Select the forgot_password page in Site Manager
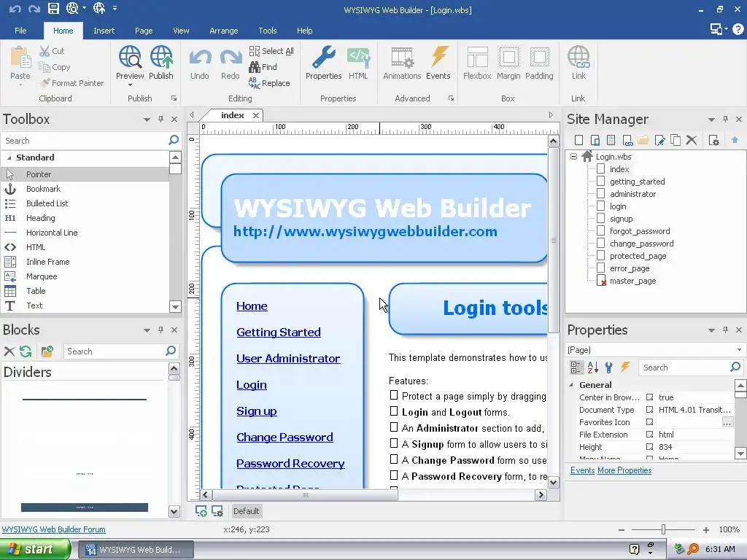 640,231
